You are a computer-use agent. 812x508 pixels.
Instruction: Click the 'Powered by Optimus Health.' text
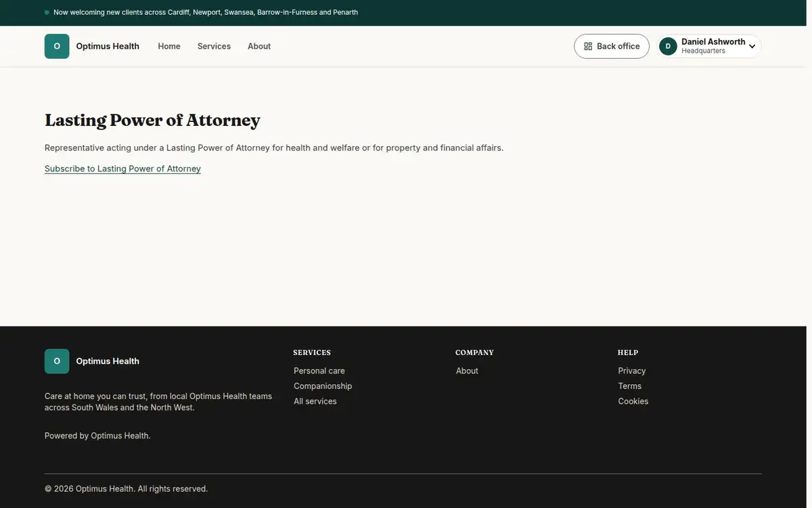click(x=97, y=436)
